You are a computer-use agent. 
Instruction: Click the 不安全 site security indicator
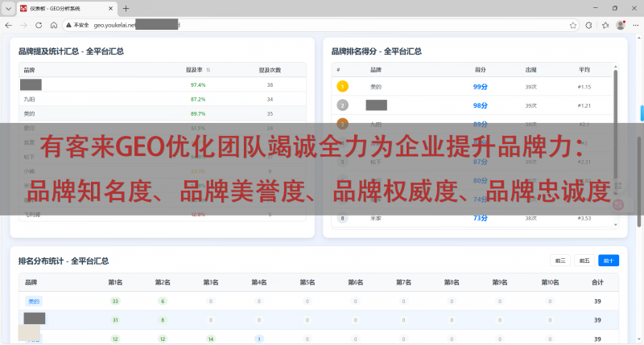(79, 25)
